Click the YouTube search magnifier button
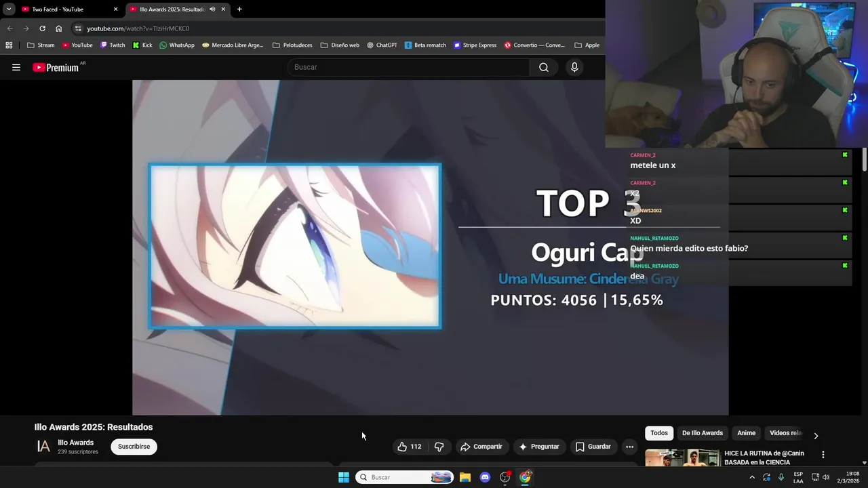The width and height of the screenshot is (868, 488). point(543,67)
